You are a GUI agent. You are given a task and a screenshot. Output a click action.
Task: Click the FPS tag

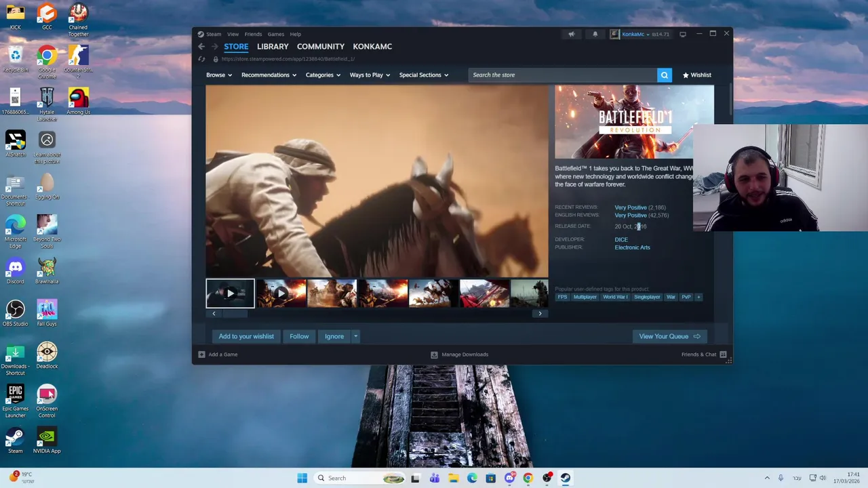pos(562,297)
